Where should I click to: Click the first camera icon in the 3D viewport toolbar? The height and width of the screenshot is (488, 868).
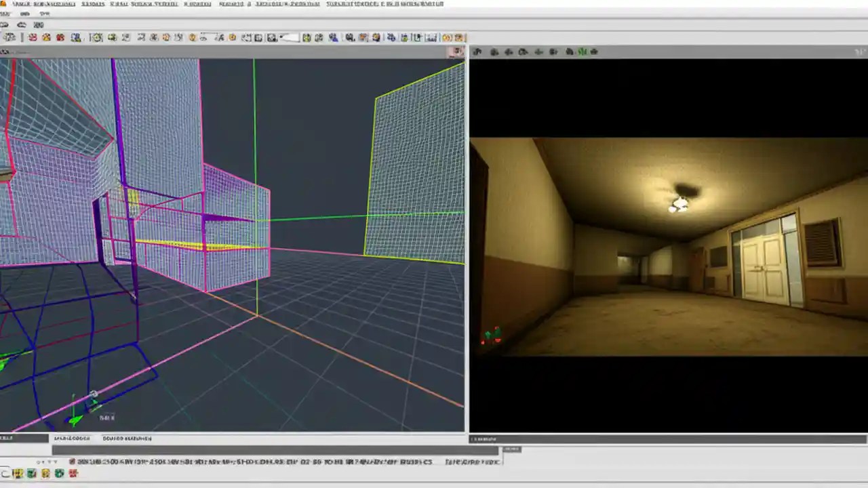[477, 52]
